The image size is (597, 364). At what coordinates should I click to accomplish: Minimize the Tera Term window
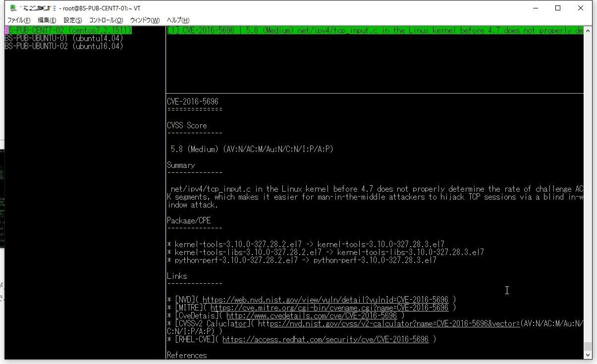pos(535,8)
